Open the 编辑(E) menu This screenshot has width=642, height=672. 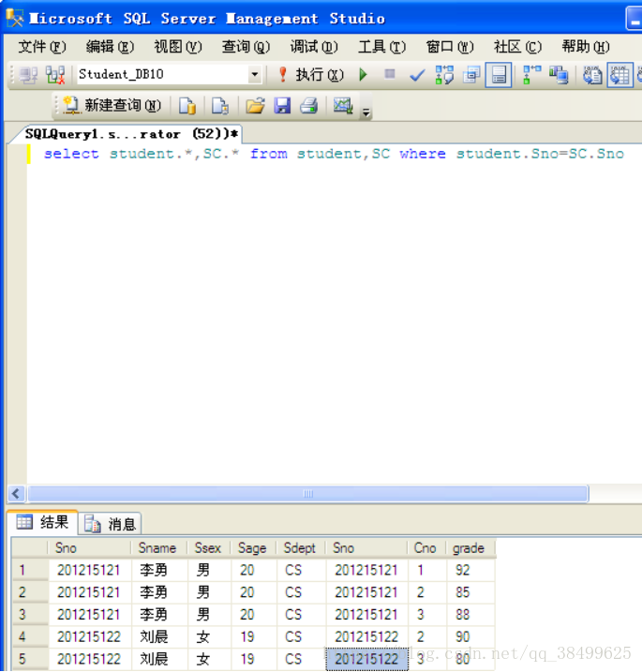[x=110, y=47]
